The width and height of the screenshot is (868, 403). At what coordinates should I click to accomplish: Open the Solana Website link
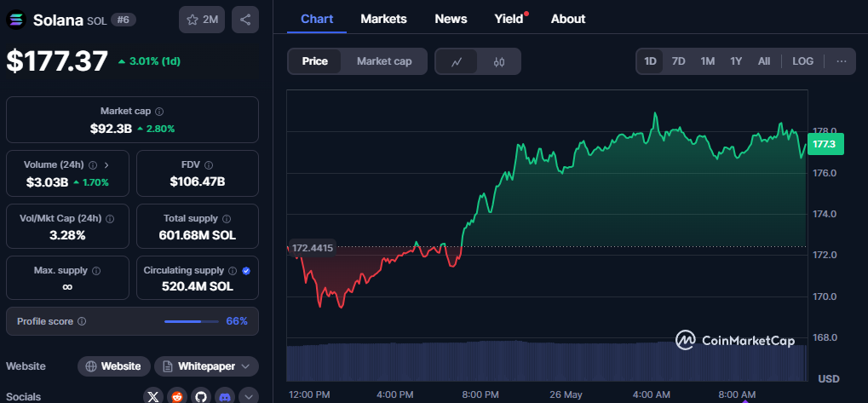[114, 366]
